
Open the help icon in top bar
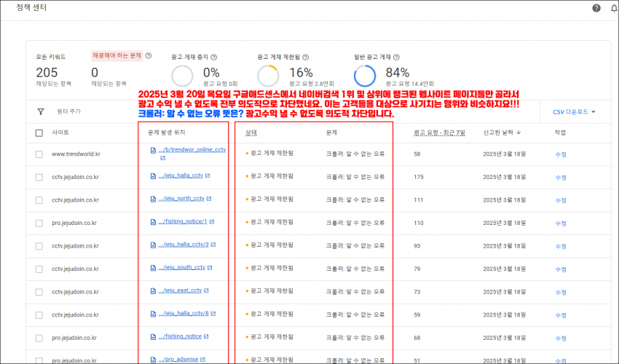pyautogui.click(x=596, y=8)
